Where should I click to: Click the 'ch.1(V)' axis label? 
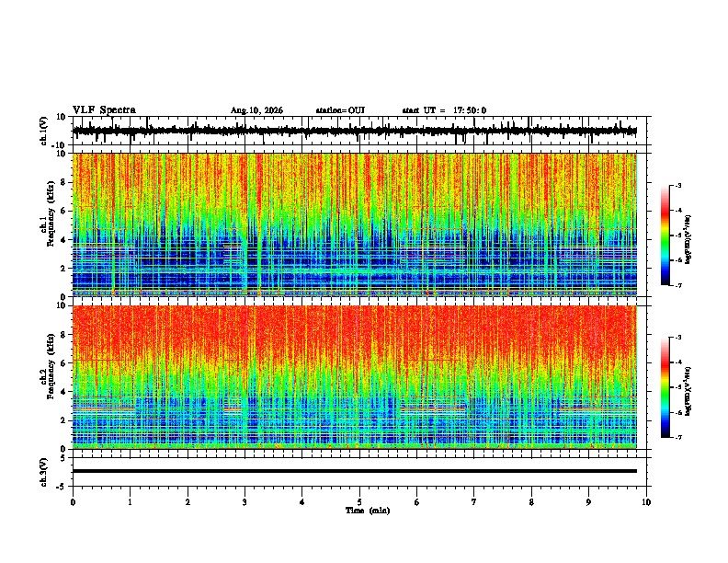tap(44, 131)
